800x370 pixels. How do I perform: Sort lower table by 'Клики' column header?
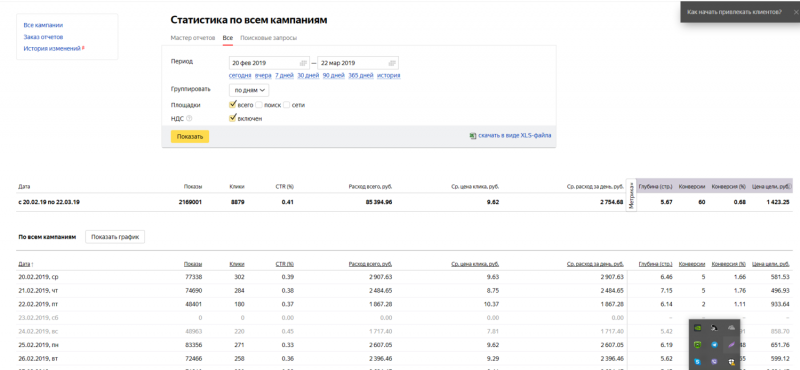[237, 264]
